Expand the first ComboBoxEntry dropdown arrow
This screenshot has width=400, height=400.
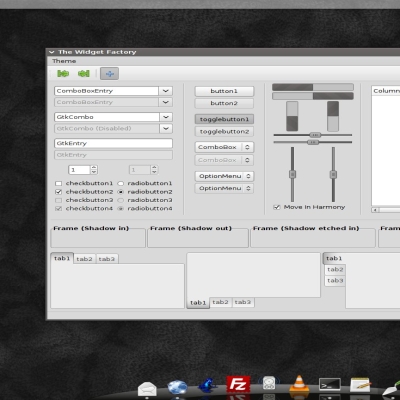click(x=166, y=91)
